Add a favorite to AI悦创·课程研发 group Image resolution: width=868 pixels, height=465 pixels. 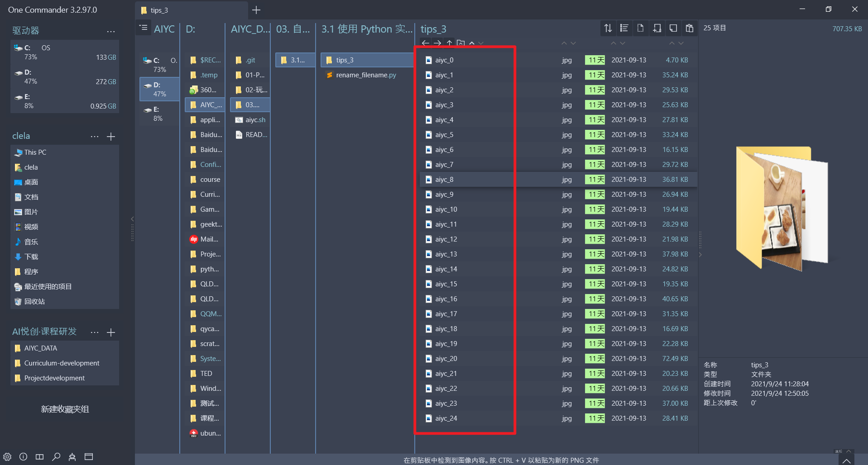coord(111,332)
